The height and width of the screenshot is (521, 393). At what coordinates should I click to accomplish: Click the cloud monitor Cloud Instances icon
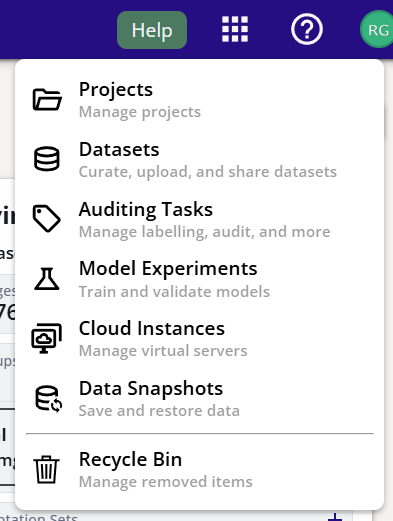point(47,338)
